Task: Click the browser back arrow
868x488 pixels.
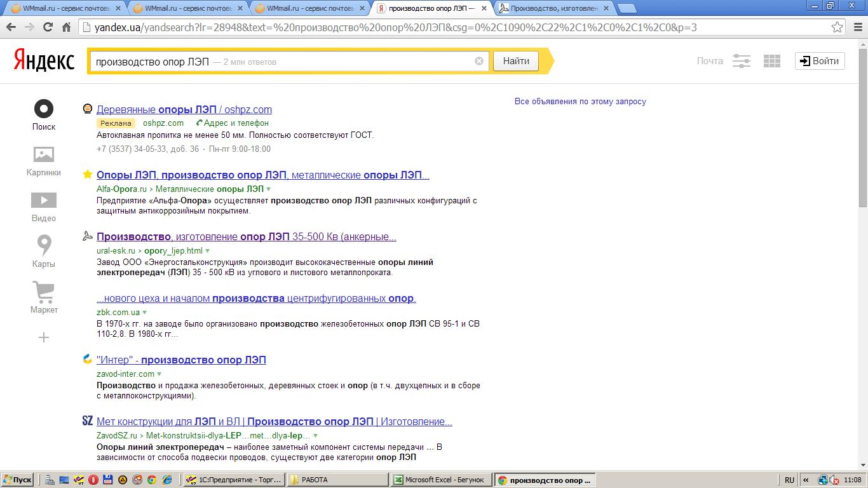Action: (11, 27)
